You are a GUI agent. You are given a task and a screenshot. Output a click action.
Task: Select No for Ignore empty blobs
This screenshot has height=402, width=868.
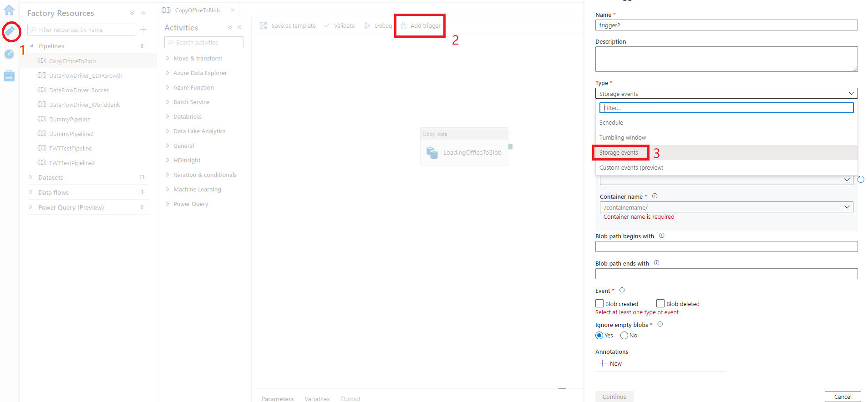coord(624,336)
